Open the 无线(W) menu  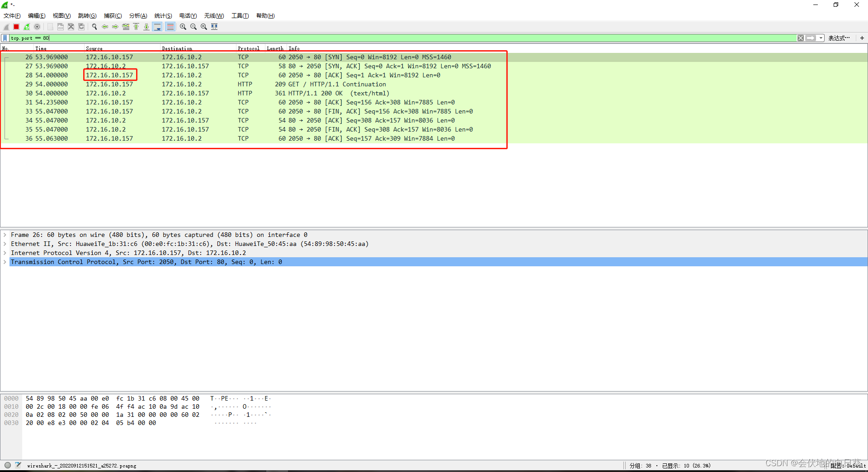[214, 16]
